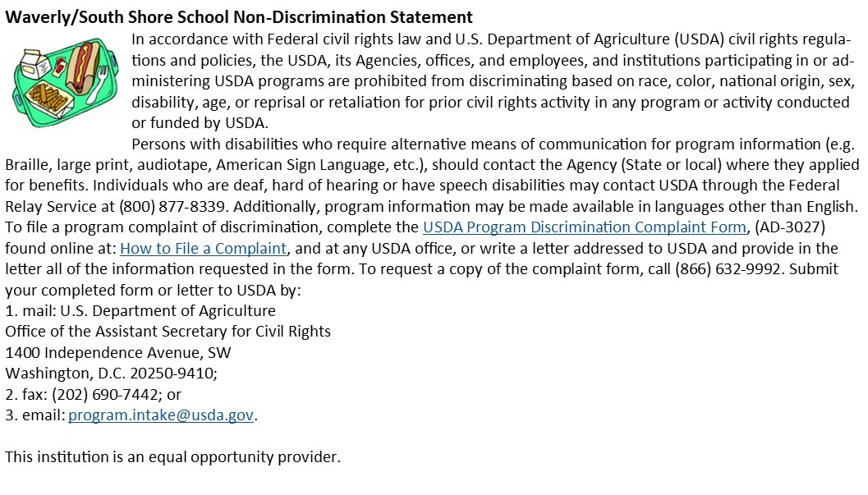Click the Waverly/South Shore School Non-Discrimination Statement heading
The image size is (868, 495).
238,17
